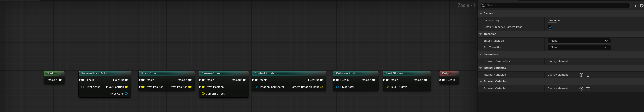Open the property matrix table view icon
This screenshot has height=112, width=644.
click(636, 6)
